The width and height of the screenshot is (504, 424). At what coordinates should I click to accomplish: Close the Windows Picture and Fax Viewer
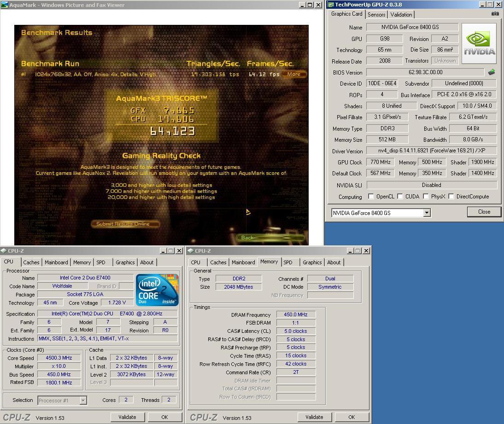318,5
